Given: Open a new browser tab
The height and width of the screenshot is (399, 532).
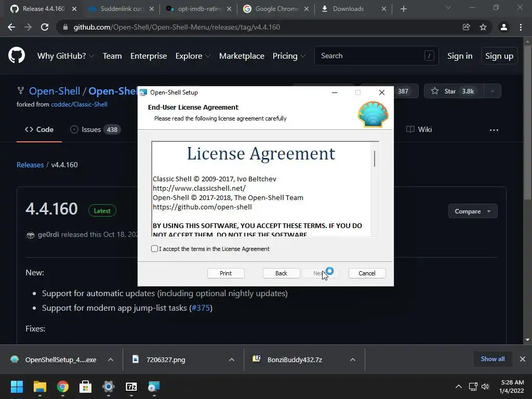Looking at the screenshot, I should [403, 9].
